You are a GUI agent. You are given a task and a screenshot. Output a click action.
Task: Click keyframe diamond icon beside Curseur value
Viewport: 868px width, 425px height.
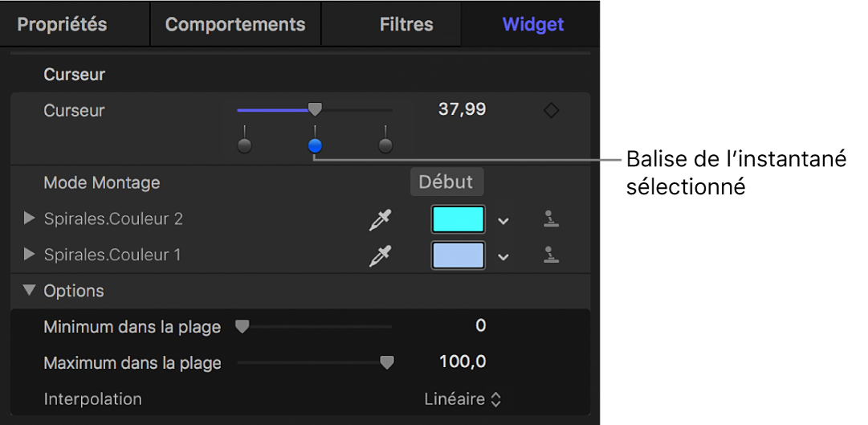click(551, 111)
